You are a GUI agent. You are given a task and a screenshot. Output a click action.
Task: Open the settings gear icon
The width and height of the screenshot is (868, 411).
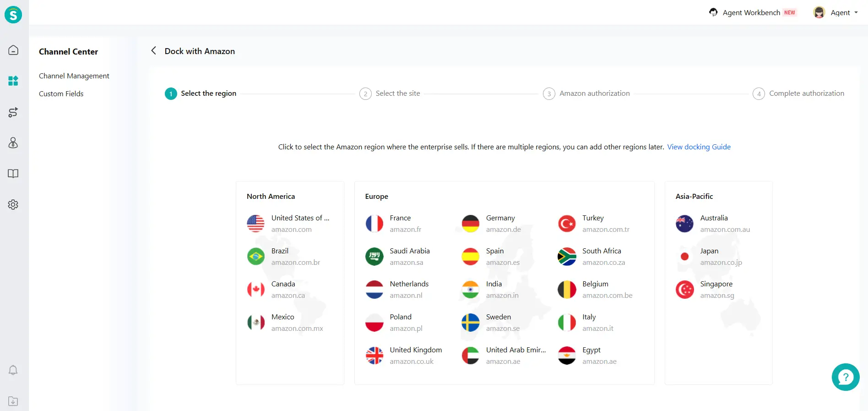coord(13,204)
